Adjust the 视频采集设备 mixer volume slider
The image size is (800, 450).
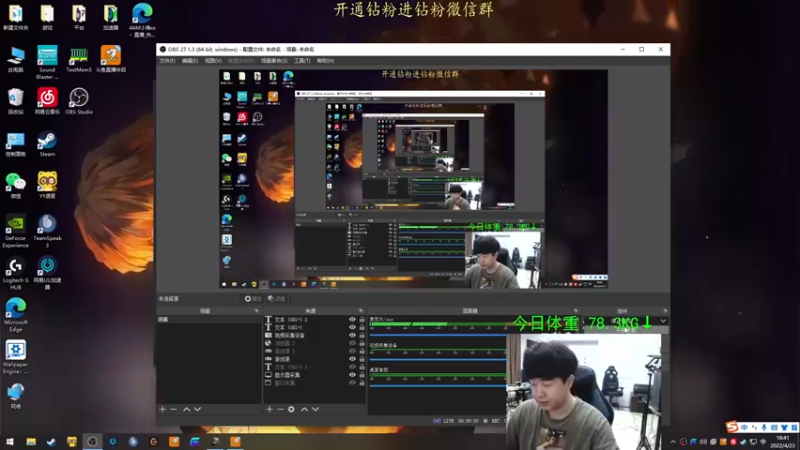437,360
